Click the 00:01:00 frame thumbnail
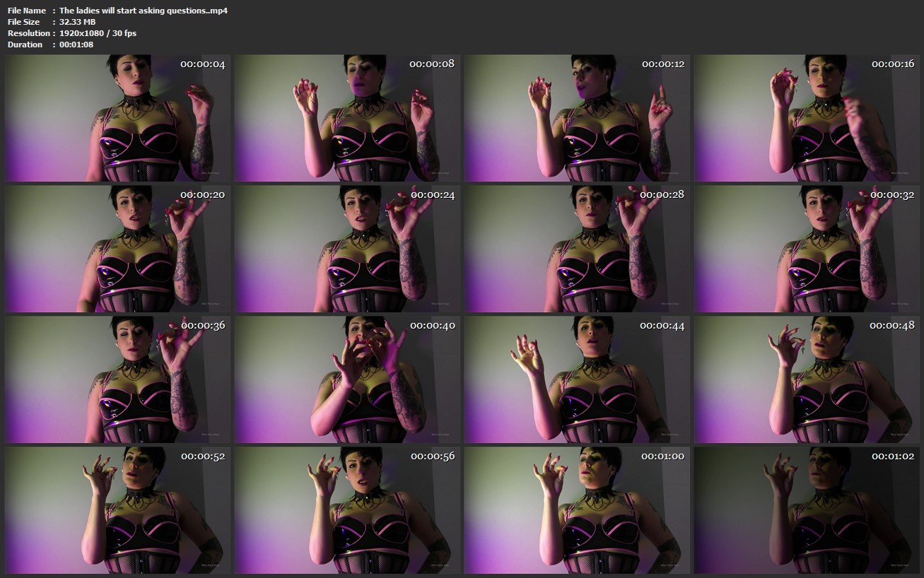 click(577, 510)
